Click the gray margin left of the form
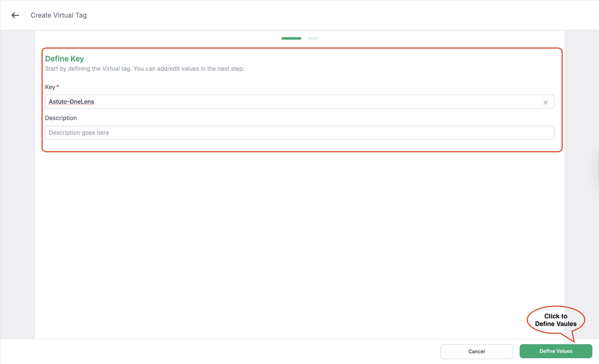The height and width of the screenshot is (364, 599). [x=18, y=185]
